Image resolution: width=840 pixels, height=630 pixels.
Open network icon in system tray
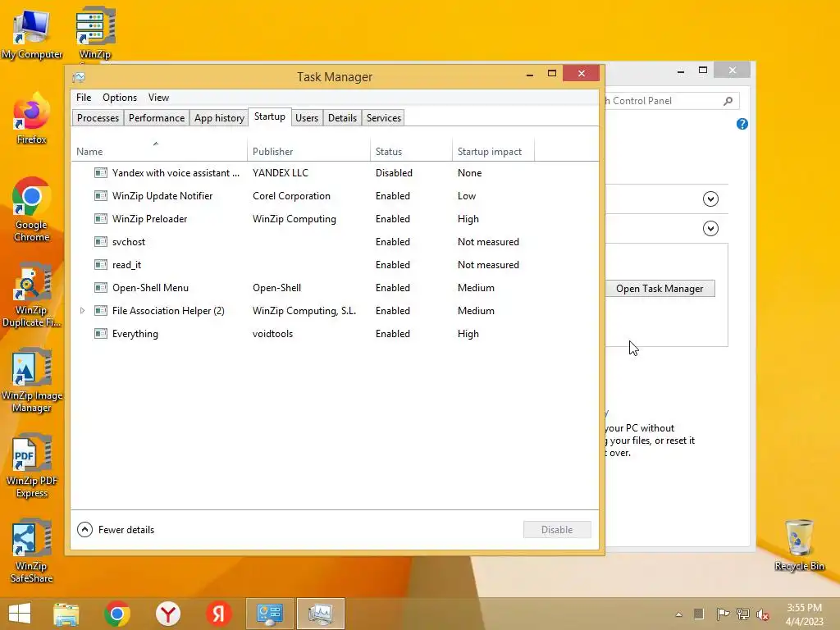click(743, 614)
